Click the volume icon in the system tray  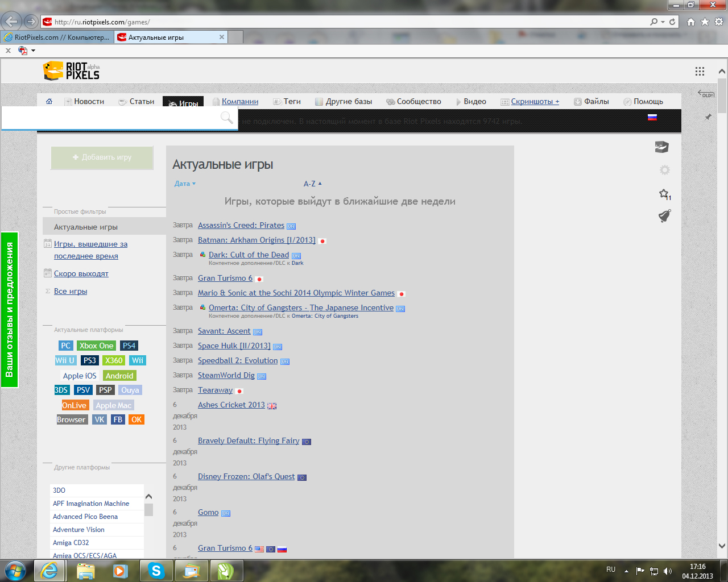click(x=668, y=571)
